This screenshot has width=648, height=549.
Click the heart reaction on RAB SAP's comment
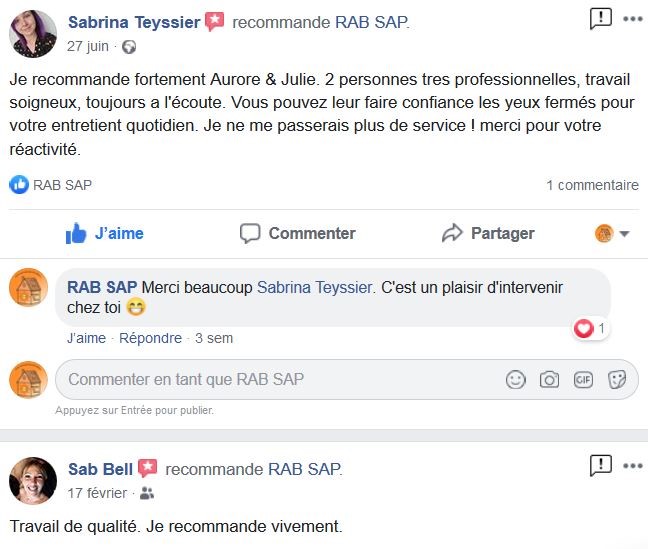584,328
